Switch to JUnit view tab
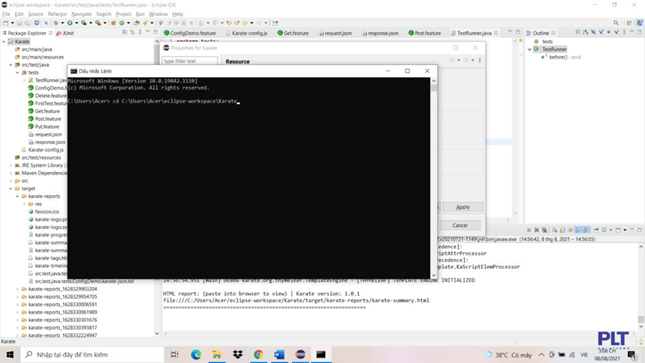 65,33
